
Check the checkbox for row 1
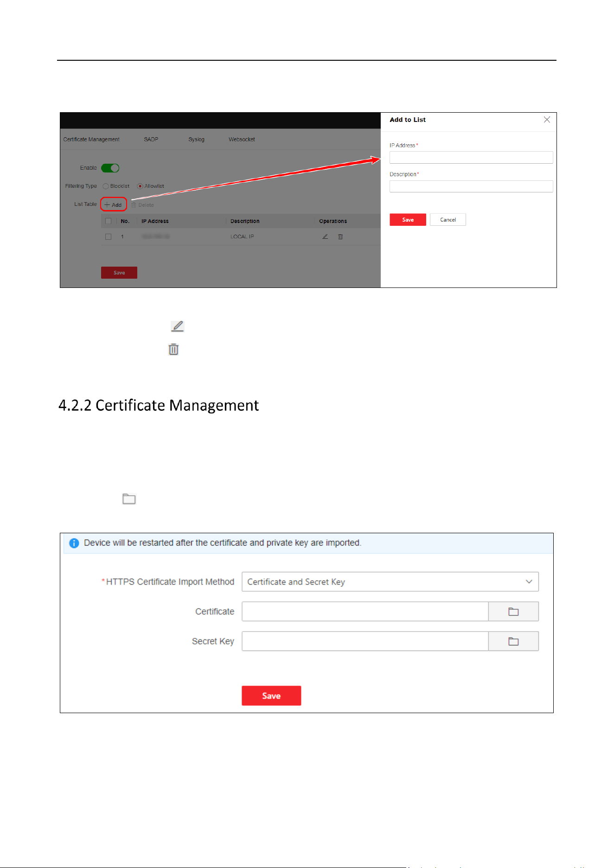point(109,236)
